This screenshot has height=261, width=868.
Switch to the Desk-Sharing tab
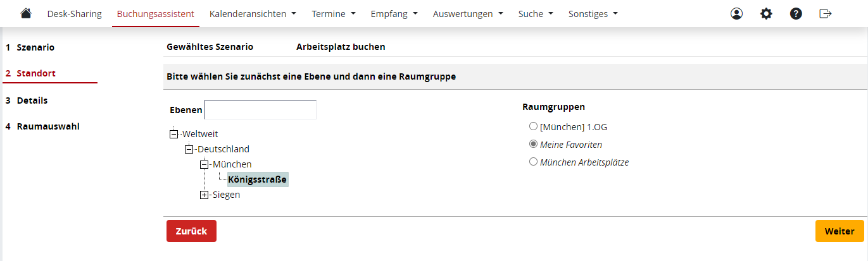(74, 13)
